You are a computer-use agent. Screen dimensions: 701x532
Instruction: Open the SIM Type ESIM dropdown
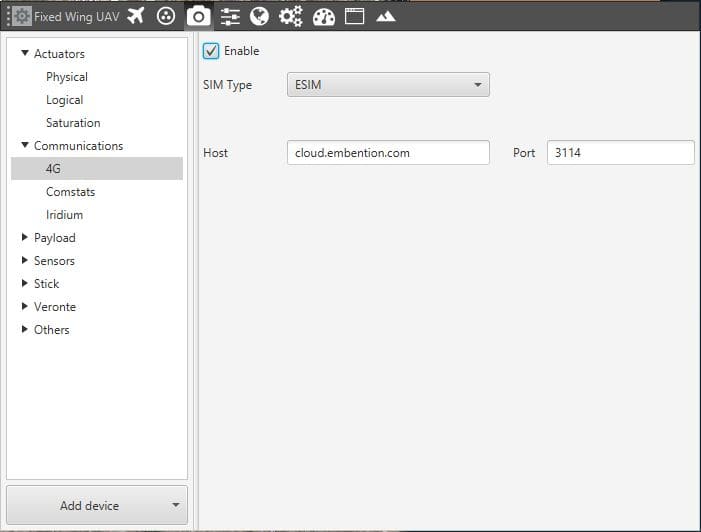pyautogui.click(x=388, y=84)
